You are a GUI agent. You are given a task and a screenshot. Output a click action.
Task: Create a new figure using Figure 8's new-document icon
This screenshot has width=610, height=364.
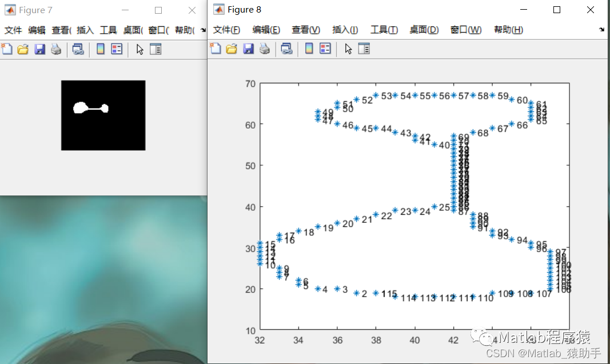pos(216,49)
